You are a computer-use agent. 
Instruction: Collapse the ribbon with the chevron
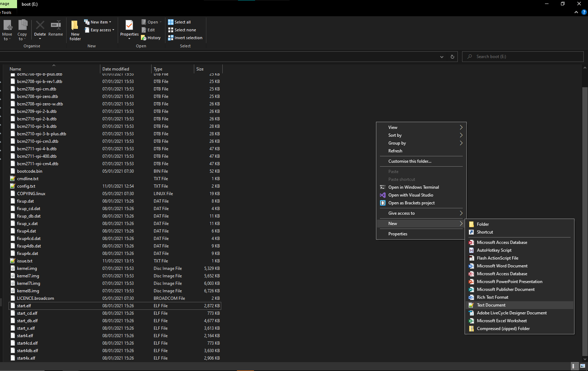tap(576, 12)
